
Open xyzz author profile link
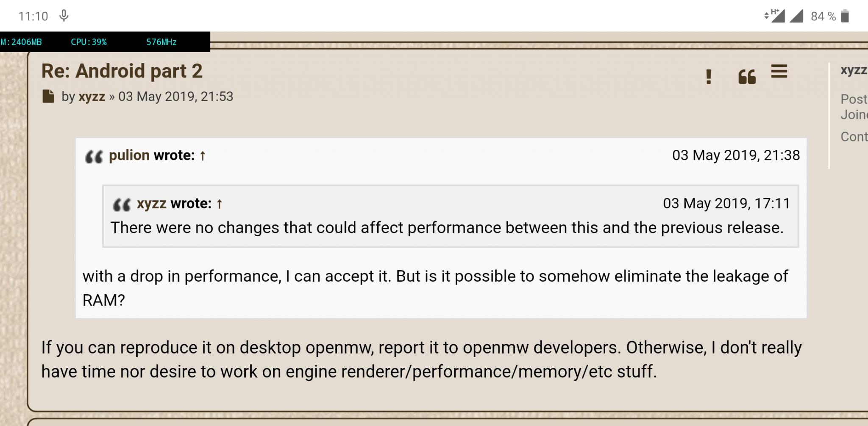pyautogui.click(x=92, y=97)
